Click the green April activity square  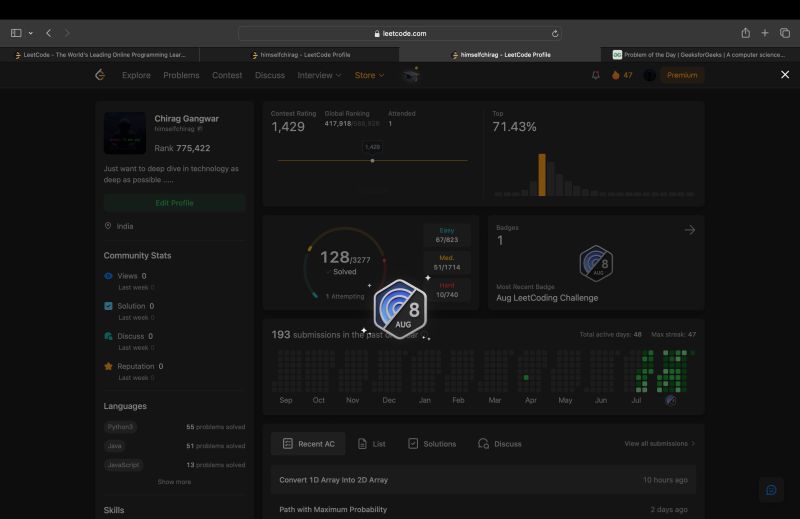[526, 378]
